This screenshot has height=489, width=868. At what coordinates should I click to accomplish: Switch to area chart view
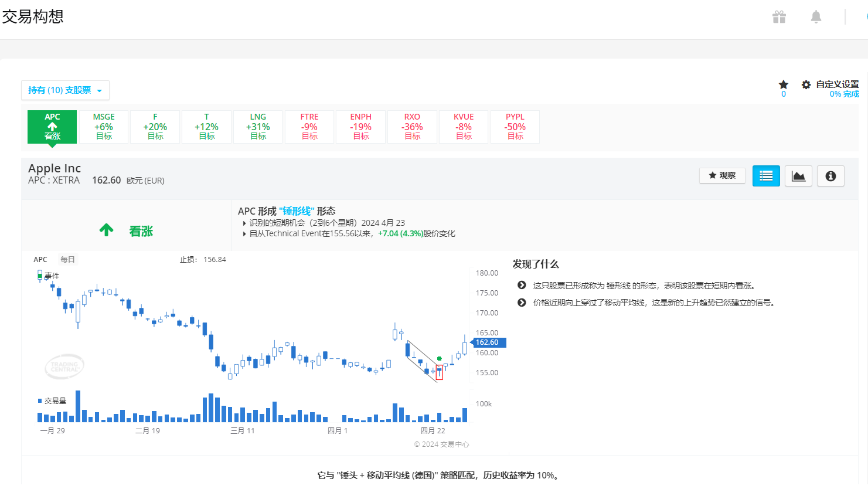click(798, 176)
